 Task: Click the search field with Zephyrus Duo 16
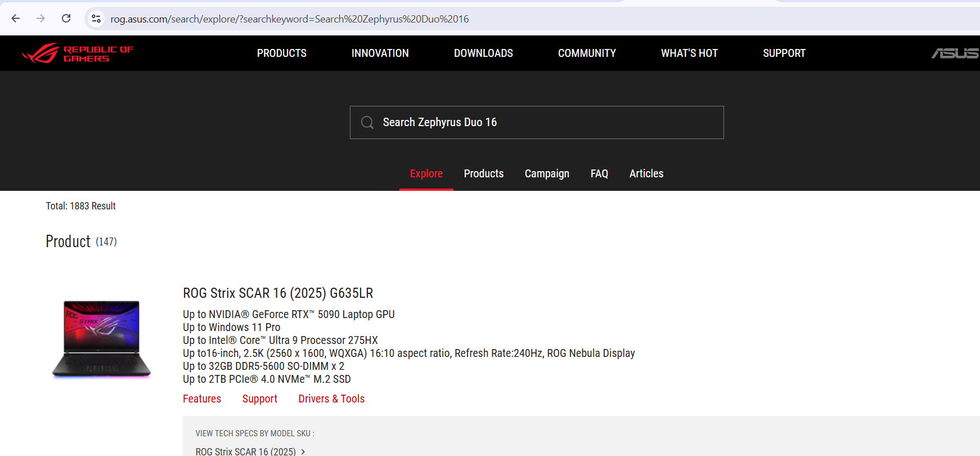point(537,122)
